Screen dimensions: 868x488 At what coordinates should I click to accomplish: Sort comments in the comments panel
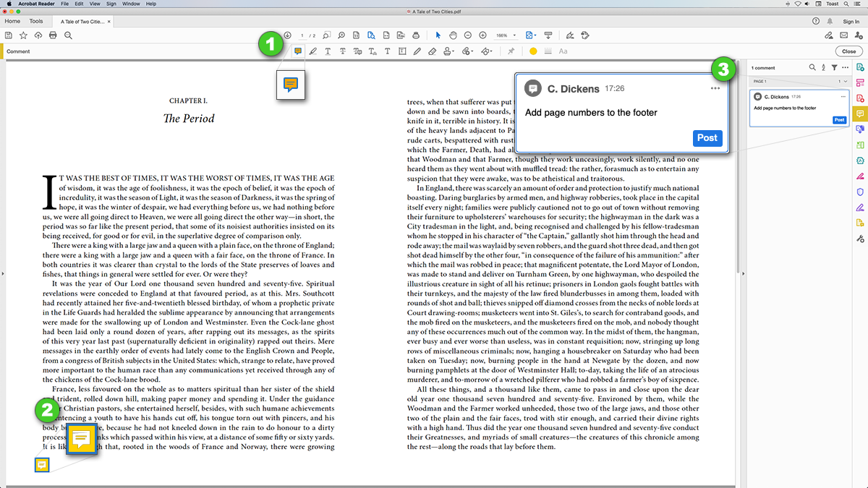(x=823, y=67)
